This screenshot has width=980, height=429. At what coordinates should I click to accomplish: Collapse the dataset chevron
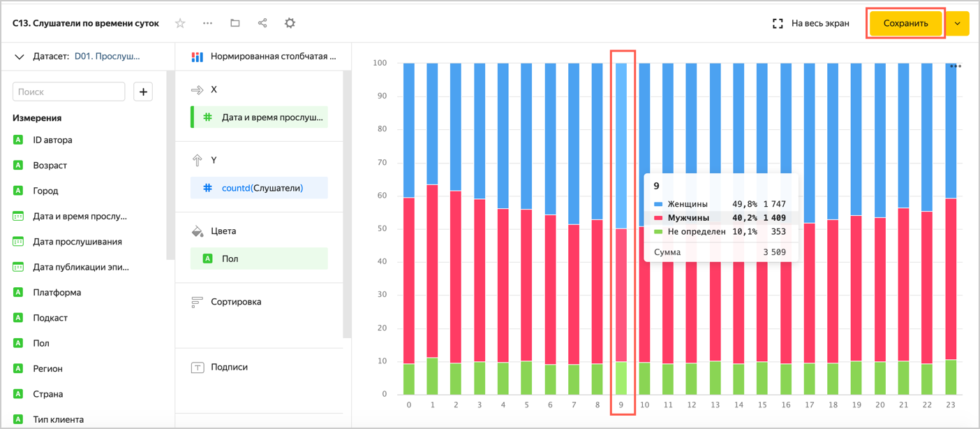pyautogui.click(x=19, y=57)
